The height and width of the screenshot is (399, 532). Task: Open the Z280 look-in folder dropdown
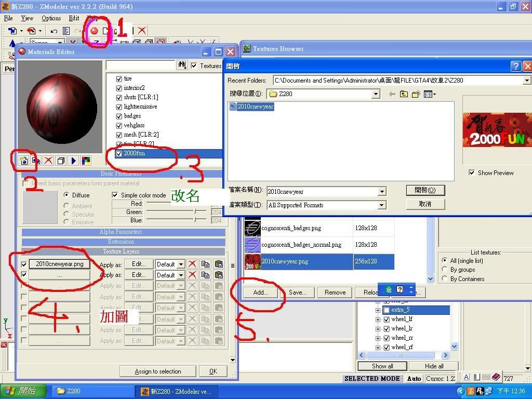(x=376, y=94)
